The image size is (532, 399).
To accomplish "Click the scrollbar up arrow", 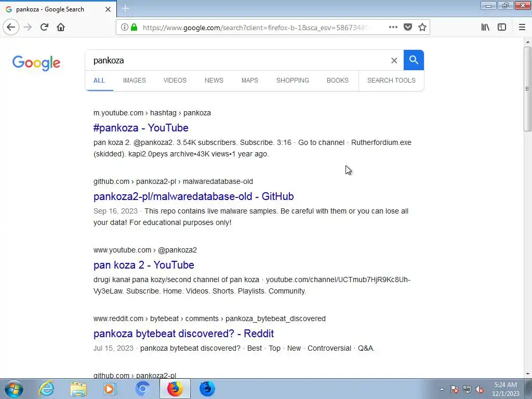I will tap(527, 42).
